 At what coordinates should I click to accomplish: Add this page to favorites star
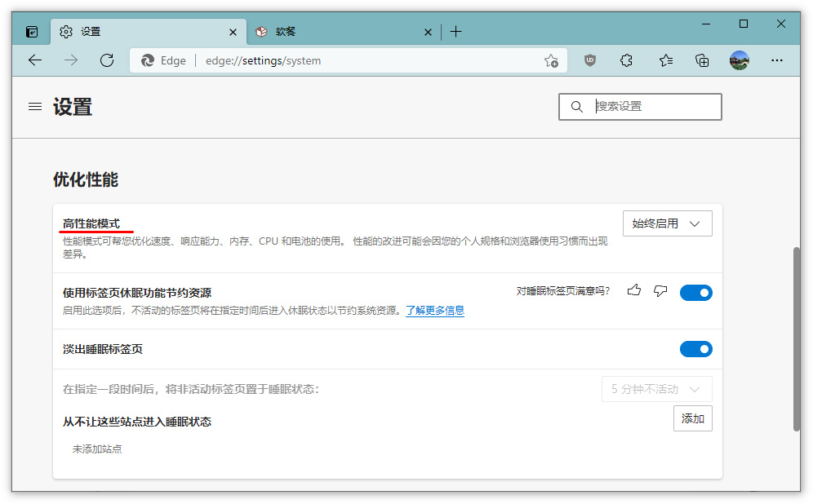[x=551, y=60]
